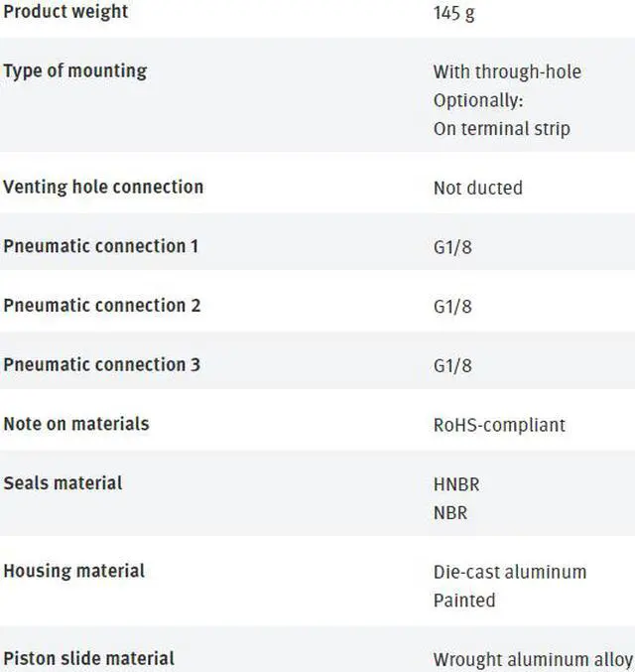Click the Pneumatic connection 2 label
This screenshot has width=635, height=672.
pyautogui.click(x=101, y=305)
